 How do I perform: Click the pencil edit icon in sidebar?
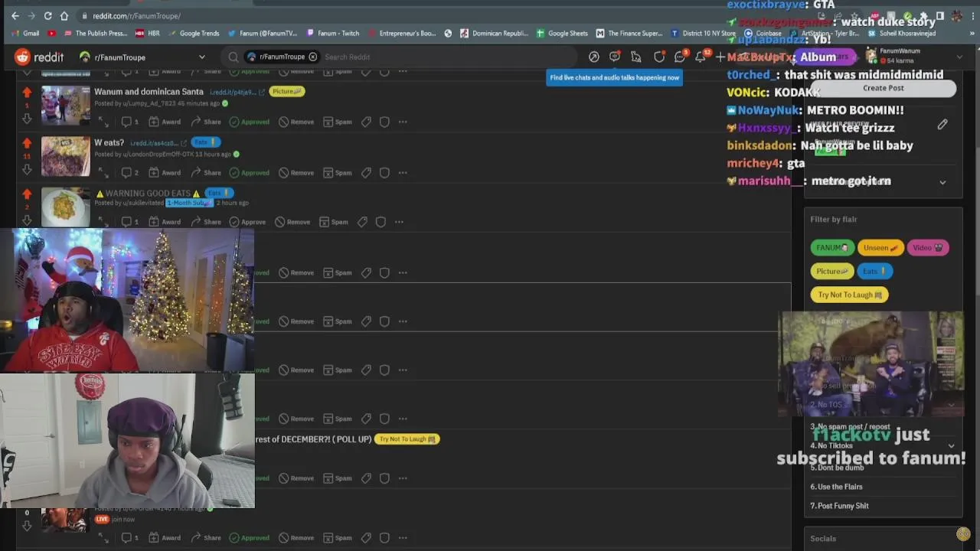(x=942, y=124)
